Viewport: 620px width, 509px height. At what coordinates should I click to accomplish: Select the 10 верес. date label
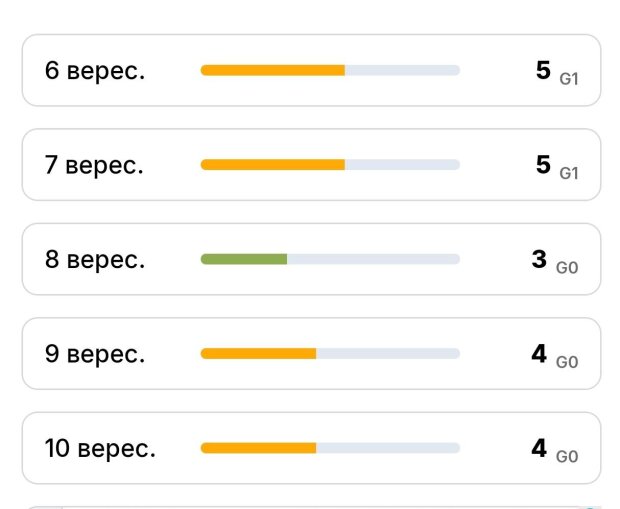pos(100,449)
